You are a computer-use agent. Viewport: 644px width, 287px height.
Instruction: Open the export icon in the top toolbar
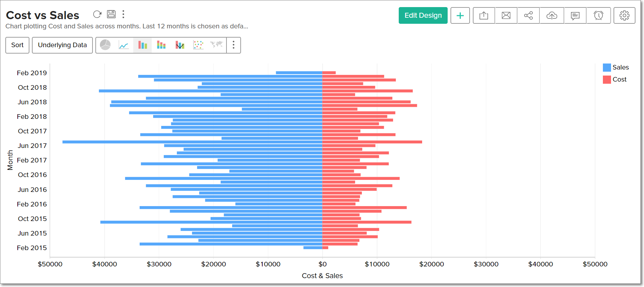point(484,16)
